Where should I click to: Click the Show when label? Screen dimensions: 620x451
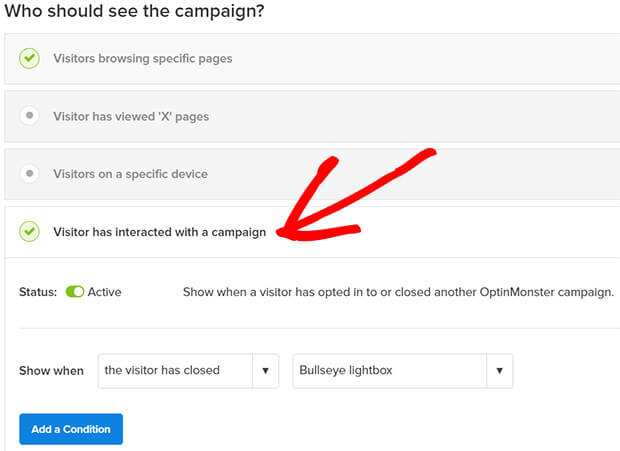(x=51, y=371)
